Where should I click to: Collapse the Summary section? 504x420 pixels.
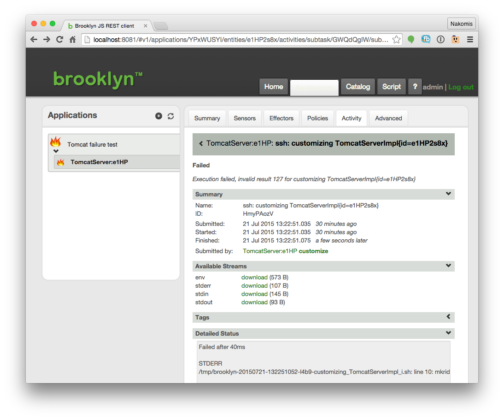tap(448, 194)
